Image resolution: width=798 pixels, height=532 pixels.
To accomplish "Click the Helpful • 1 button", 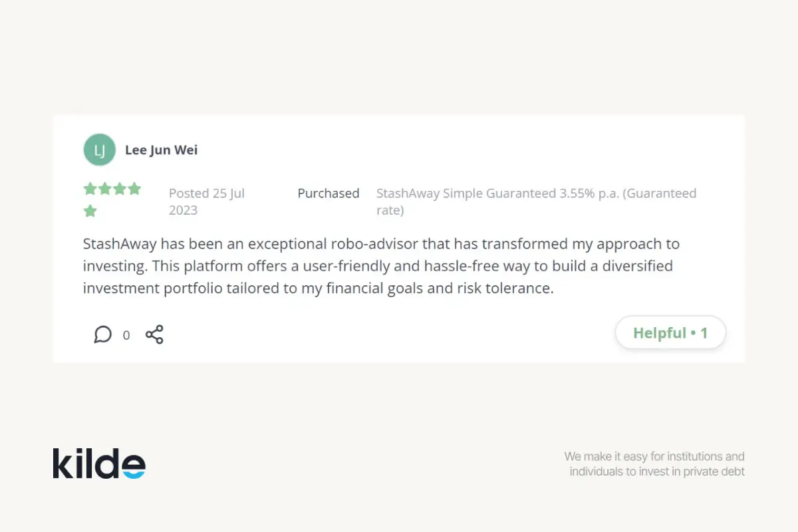I will click(670, 333).
